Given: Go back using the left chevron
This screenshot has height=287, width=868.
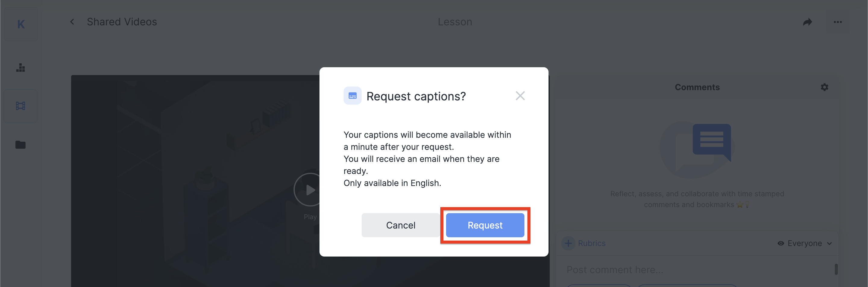Looking at the screenshot, I should tap(72, 22).
